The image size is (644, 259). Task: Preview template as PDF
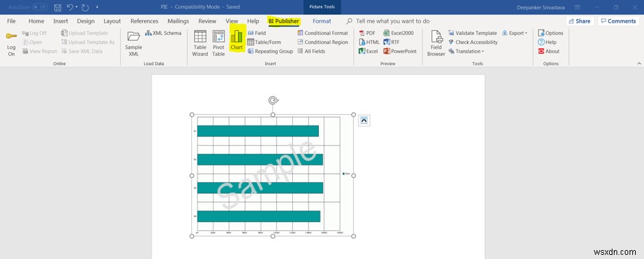coord(367,33)
